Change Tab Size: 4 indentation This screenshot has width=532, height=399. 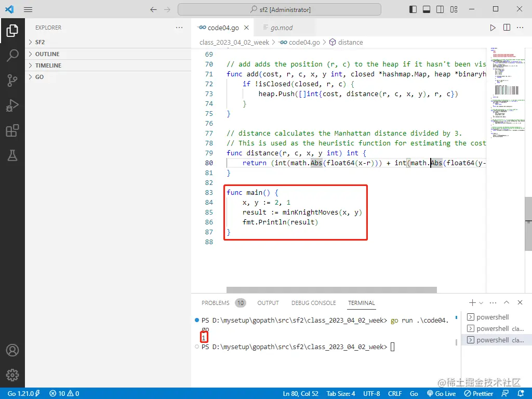[341, 394]
